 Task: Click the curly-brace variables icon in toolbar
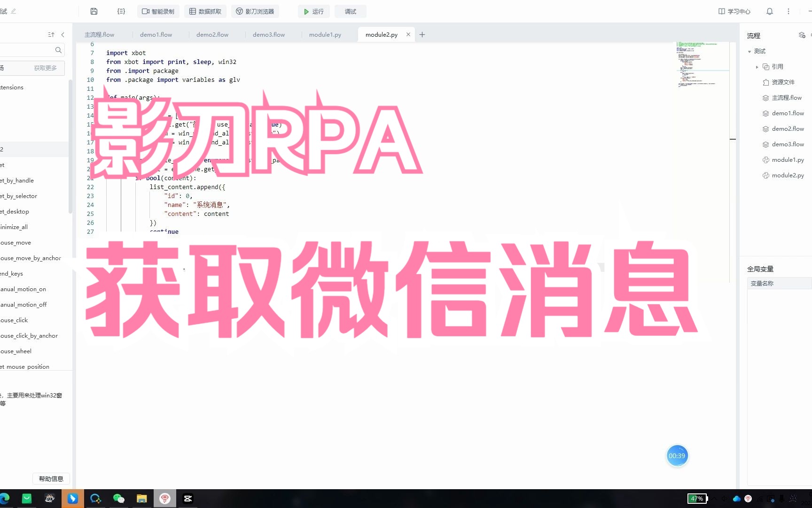click(121, 11)
